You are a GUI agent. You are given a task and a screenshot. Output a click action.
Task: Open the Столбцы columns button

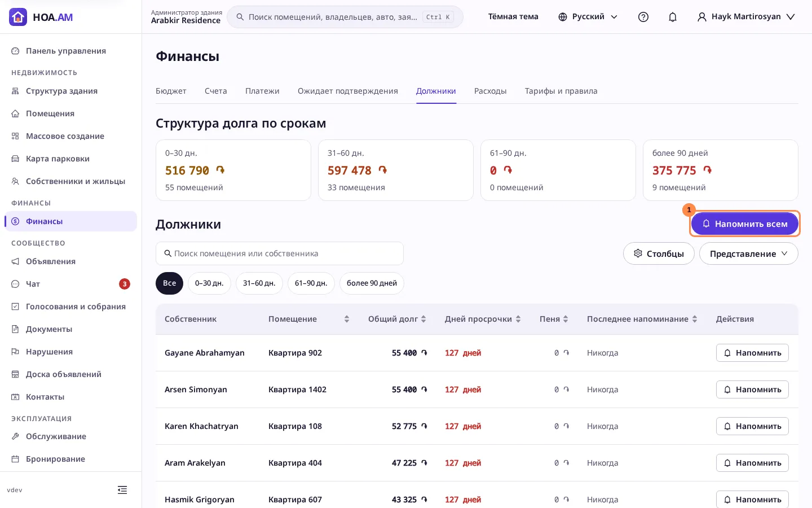coord(659,253)
